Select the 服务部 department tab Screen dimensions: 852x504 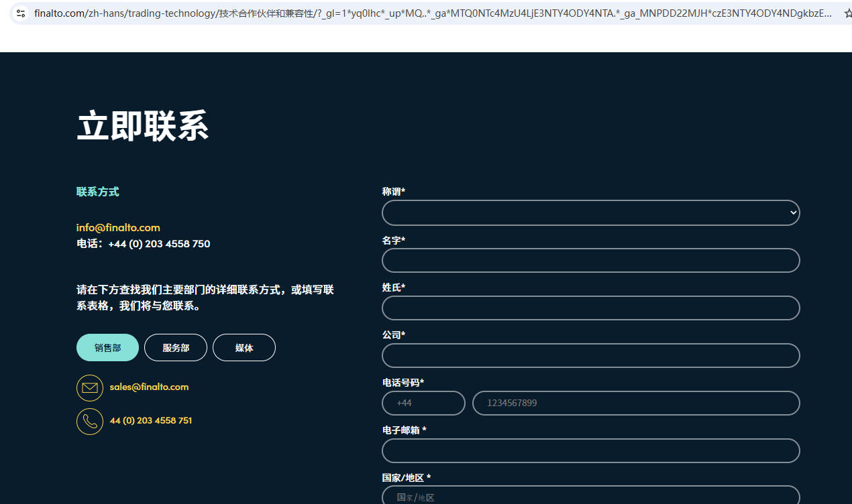176,348
